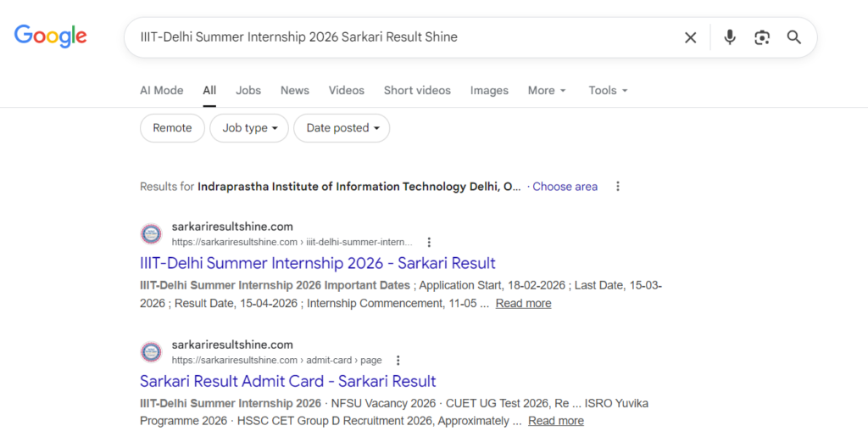Click first result's sarkariresultshine favicon
Screen dimensions: 868x437
click(x=151, y=233)
